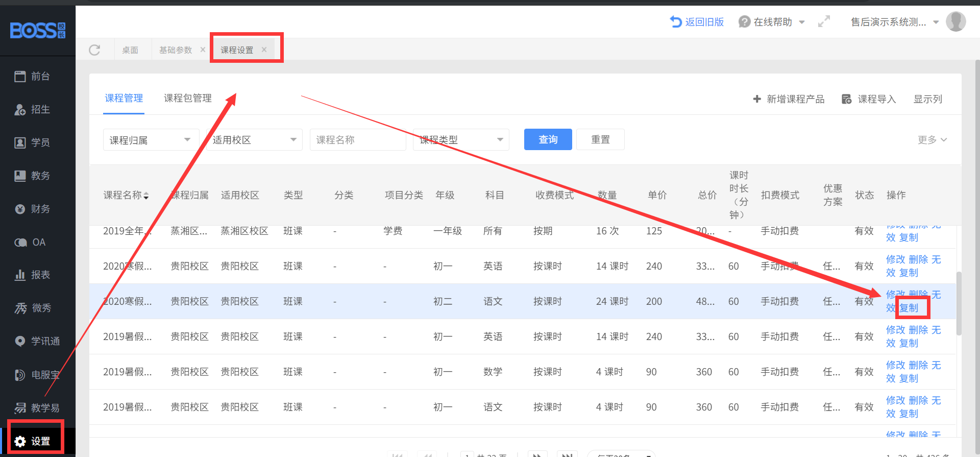The image size is (980, 457).
Task: Expand 更多 filter options
Action: pos(932,140)
